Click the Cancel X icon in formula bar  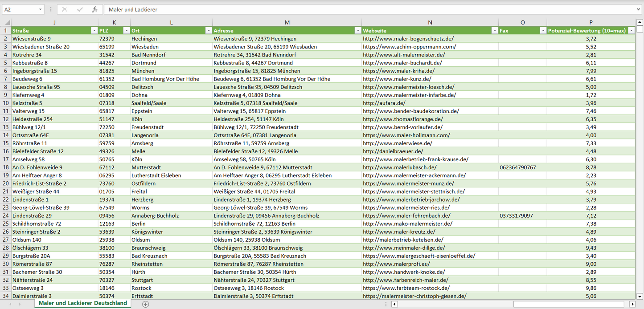coord(65,9)
